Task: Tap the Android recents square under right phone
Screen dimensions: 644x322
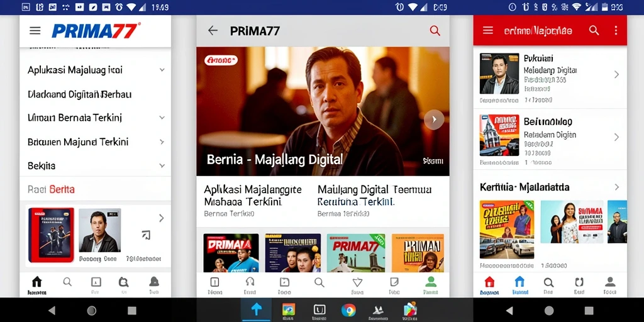Action: coord(589,311)
